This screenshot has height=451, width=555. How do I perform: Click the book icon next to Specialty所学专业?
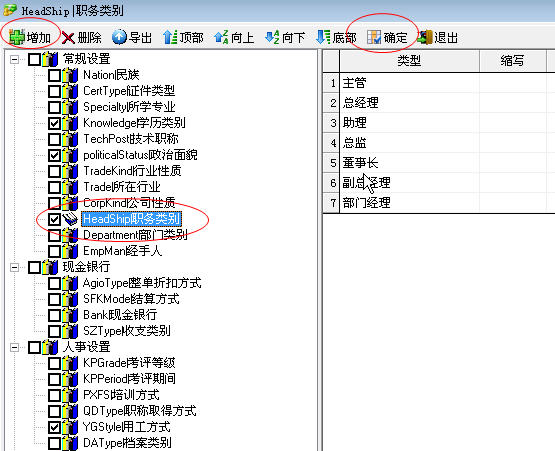(x=70, y=107)
